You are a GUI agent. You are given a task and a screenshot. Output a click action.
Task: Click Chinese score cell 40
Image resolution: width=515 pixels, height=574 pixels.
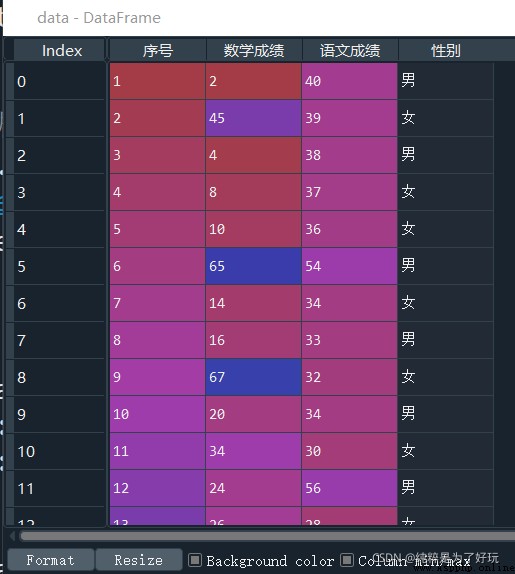350,81
